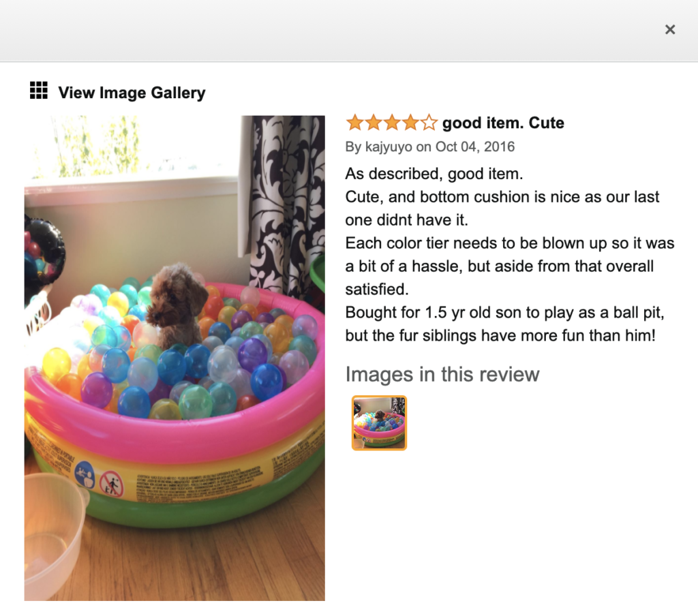Click the round safety warning icons on the pool

coord(97,478)
